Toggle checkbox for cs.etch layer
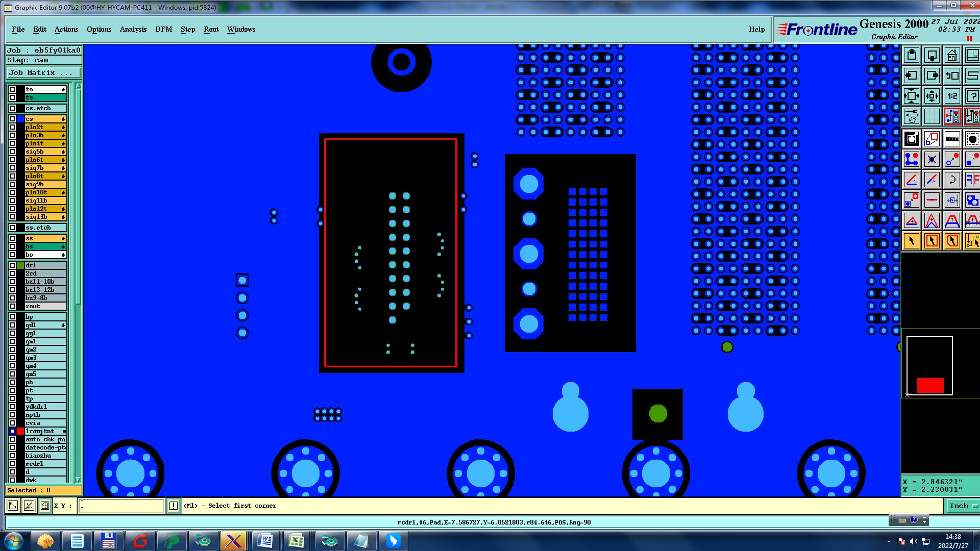 (x=12, y=108)
